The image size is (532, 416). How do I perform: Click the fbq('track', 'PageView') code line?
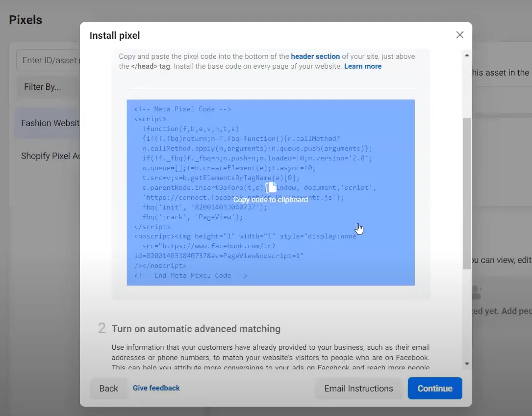192,217
